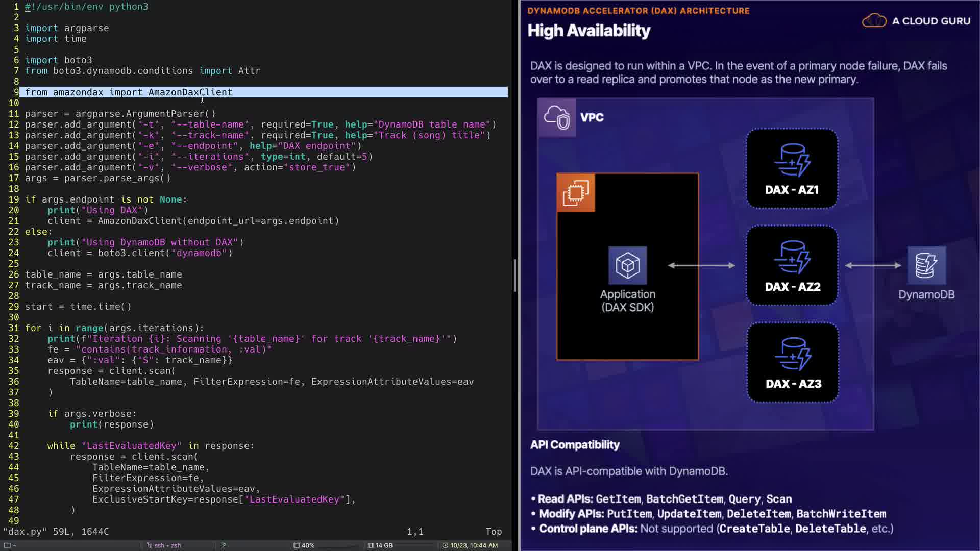Click the arrow between DAX-AZ2 and DynamoDB
Image resolution: width=980 pixels, height=551 pixels.
873,265
